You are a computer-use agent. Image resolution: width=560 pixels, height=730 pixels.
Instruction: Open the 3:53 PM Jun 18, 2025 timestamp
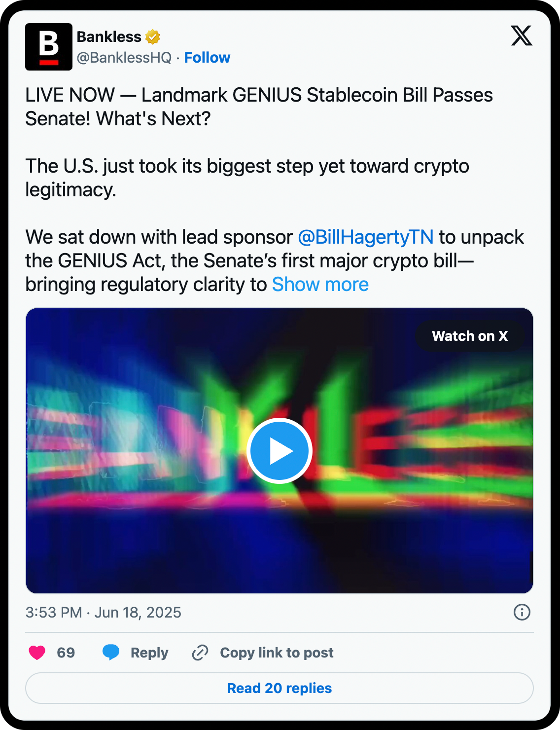(x=104, y=613)
